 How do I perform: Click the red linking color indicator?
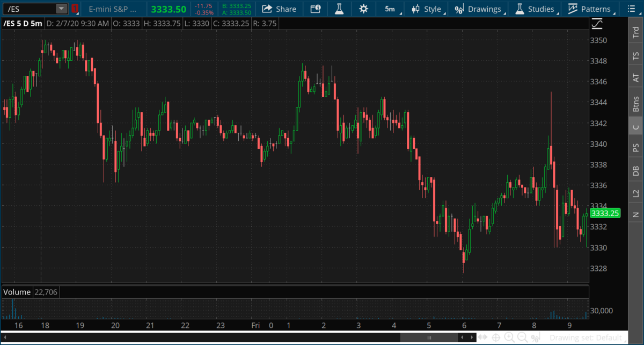75,9
